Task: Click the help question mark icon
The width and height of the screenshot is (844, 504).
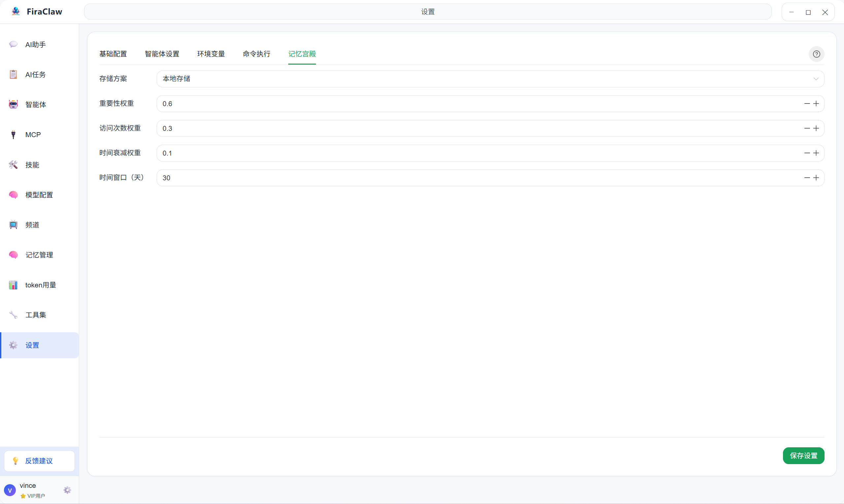Action: pyautogui.click(x=816, y=54)
